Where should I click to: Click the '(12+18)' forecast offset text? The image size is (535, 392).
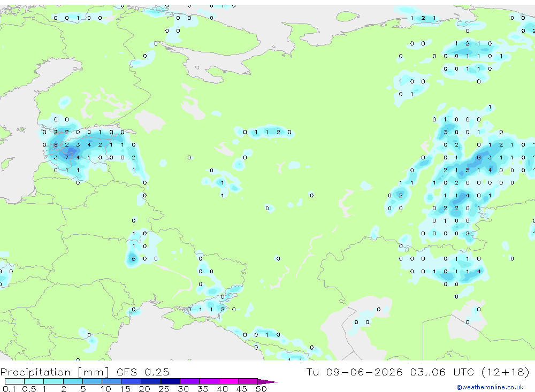pos(506,372)
